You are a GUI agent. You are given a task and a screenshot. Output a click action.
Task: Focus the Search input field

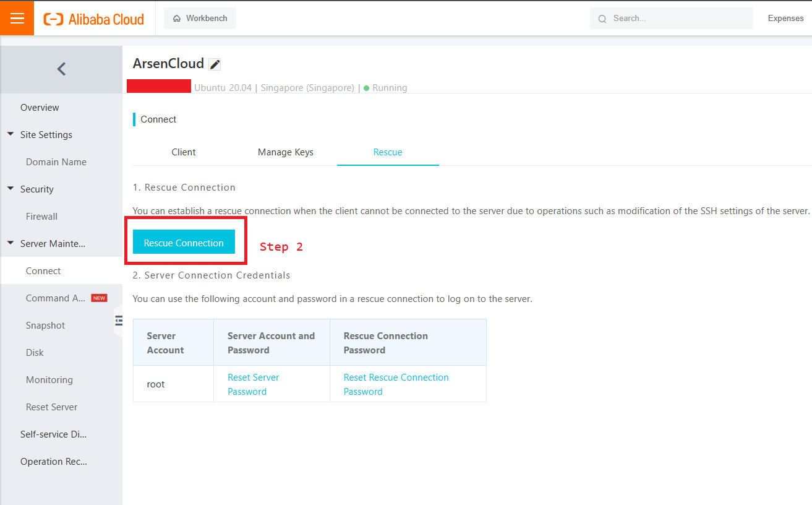coord(672,19)
